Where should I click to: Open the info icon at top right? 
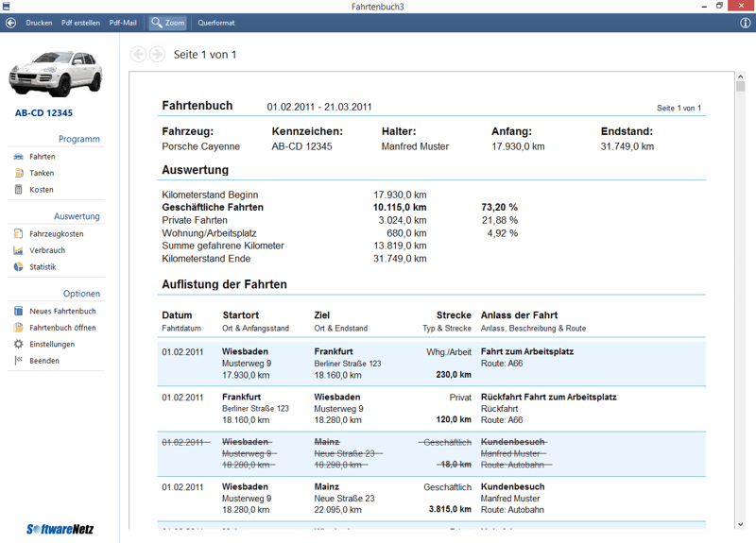[746, 23]
